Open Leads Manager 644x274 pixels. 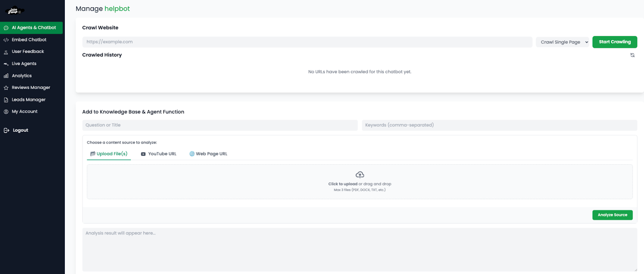[x=29, y=99]
